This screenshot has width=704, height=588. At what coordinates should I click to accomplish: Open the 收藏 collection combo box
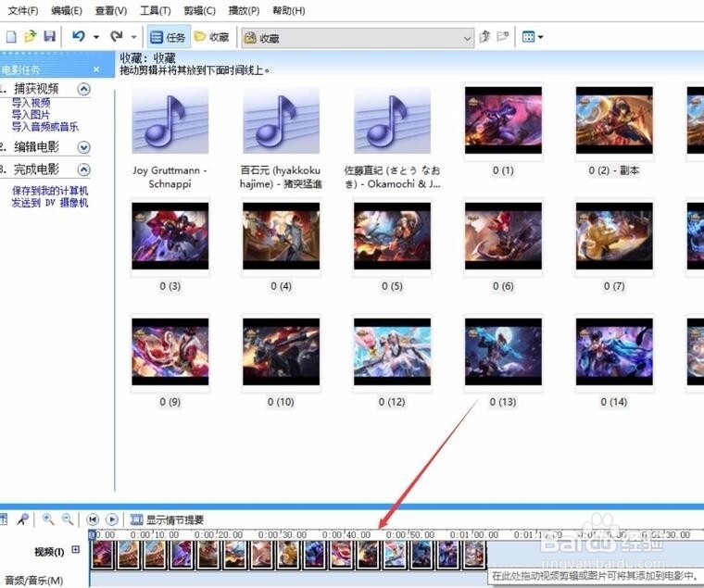point(358,38)
